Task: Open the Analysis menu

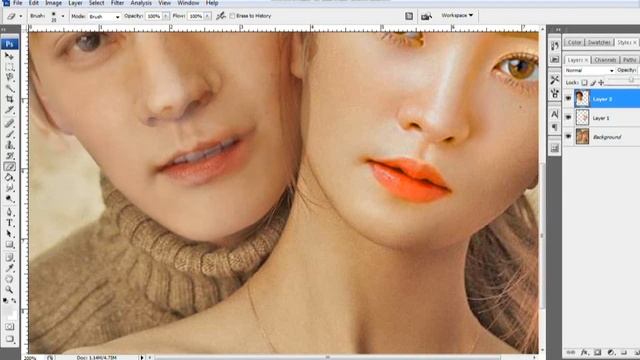Action: click(x=141, y=3)
